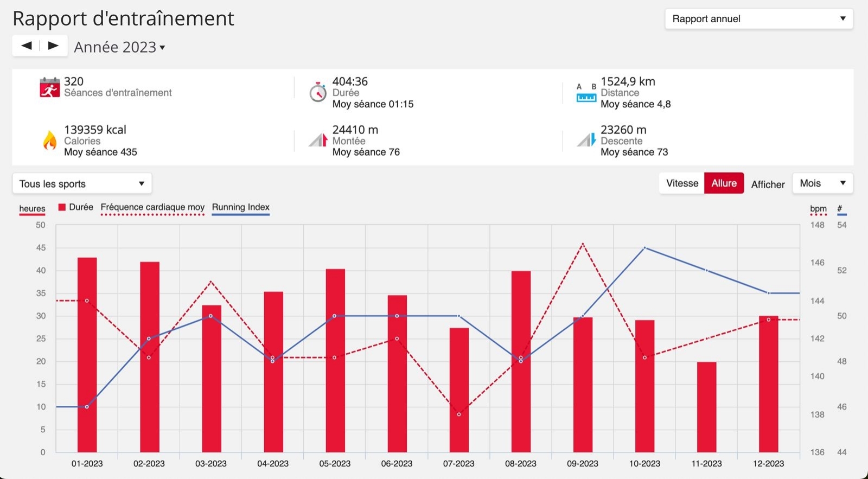Go to next year with right arrow
Viewport: 868px width, 479px height.
53,46
